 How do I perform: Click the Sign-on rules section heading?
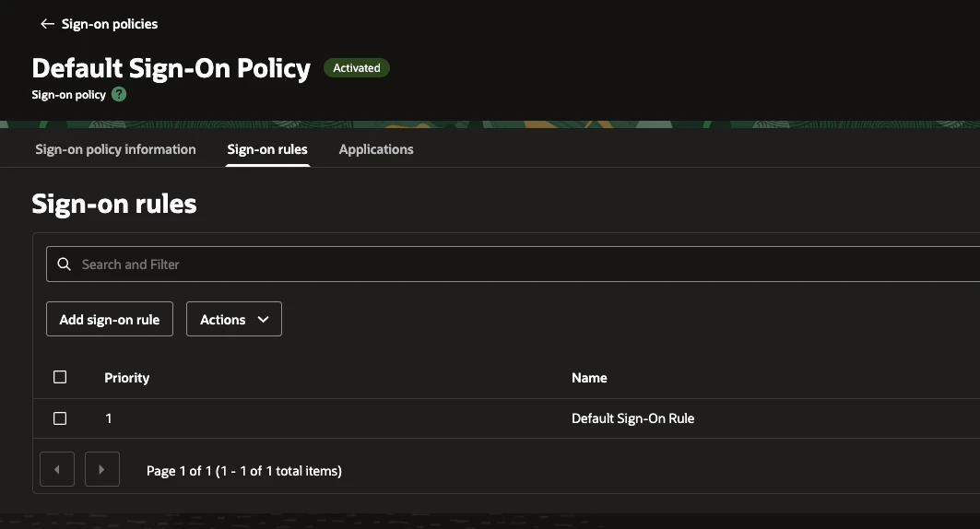pos(114,204)
